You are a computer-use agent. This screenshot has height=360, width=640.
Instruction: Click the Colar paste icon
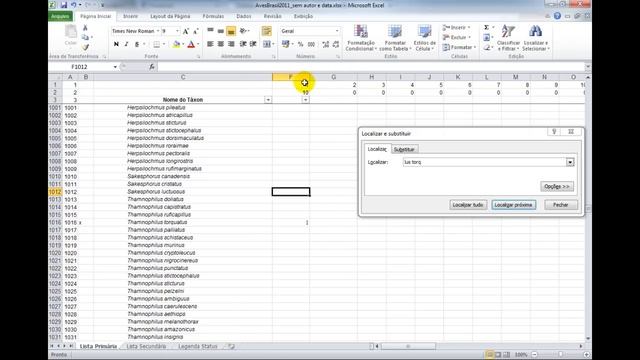71,35
